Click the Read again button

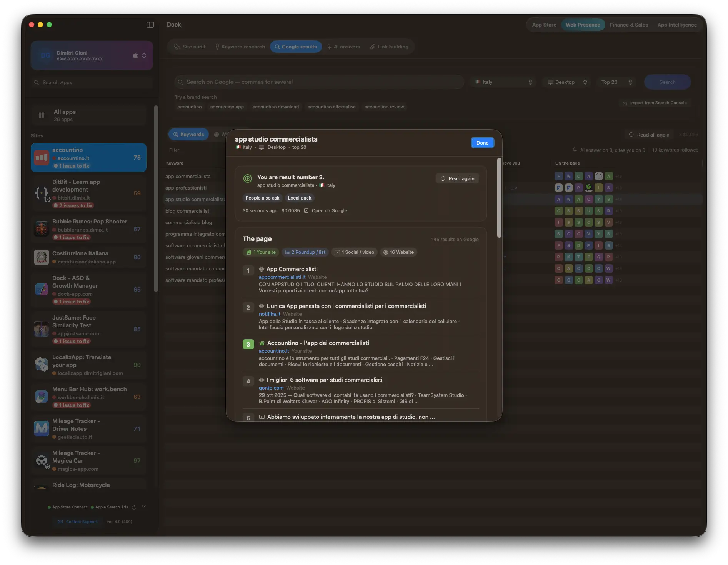tap(457, 178)
